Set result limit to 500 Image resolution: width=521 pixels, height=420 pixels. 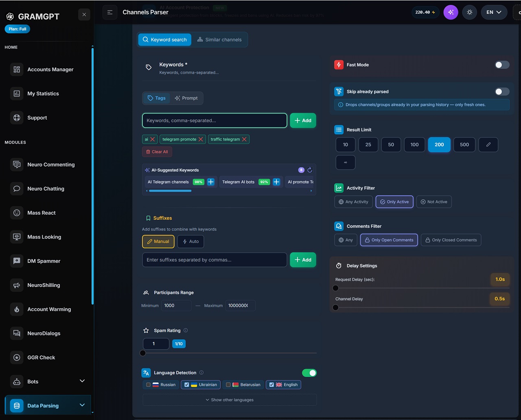[x=464, y=144]
